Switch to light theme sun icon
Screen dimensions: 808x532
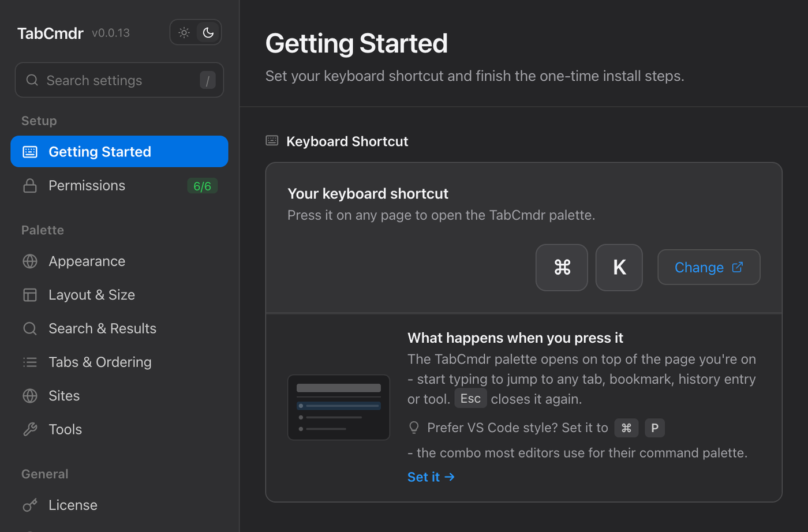click(184, 33)
